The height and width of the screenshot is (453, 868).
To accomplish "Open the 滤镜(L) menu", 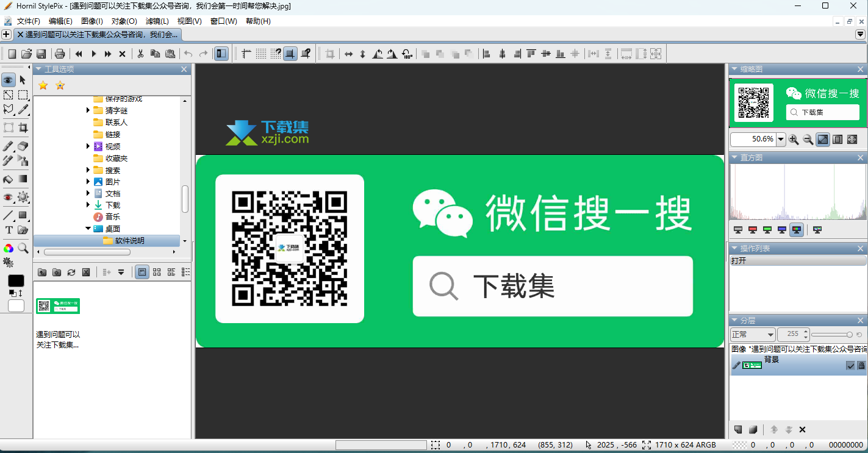I will point(157,21).
